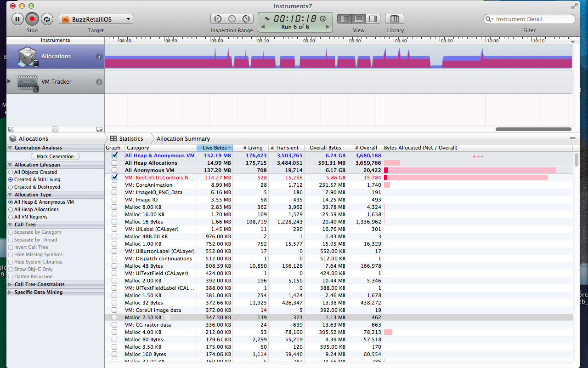Check graph box for All Anonymous VM
Image resolution: width=588 pixels, height=368 pixels.
tap(114, 170)
